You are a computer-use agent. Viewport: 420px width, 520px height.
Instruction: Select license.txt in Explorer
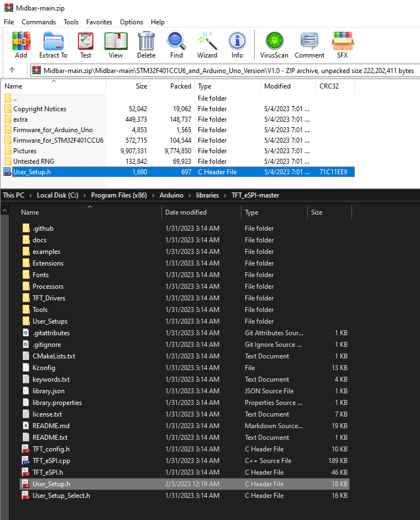click(x=47, y=414)
